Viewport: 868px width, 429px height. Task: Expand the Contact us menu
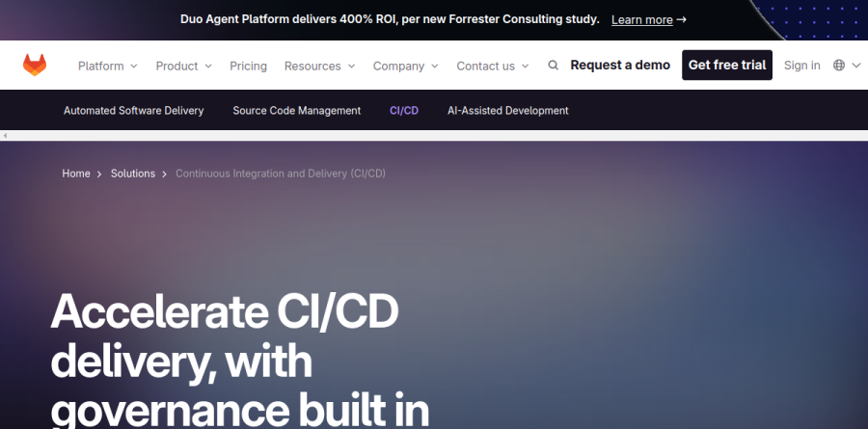pyautogui.click(x=492, y=66)
